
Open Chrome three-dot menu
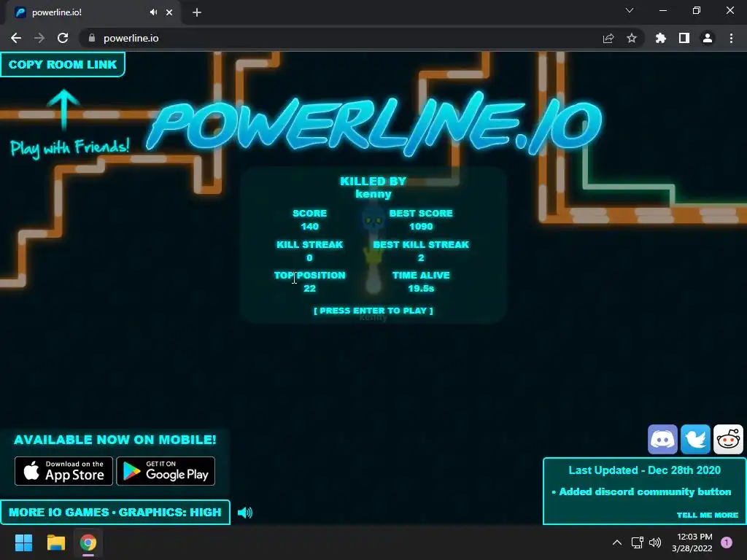pos(731,38)
